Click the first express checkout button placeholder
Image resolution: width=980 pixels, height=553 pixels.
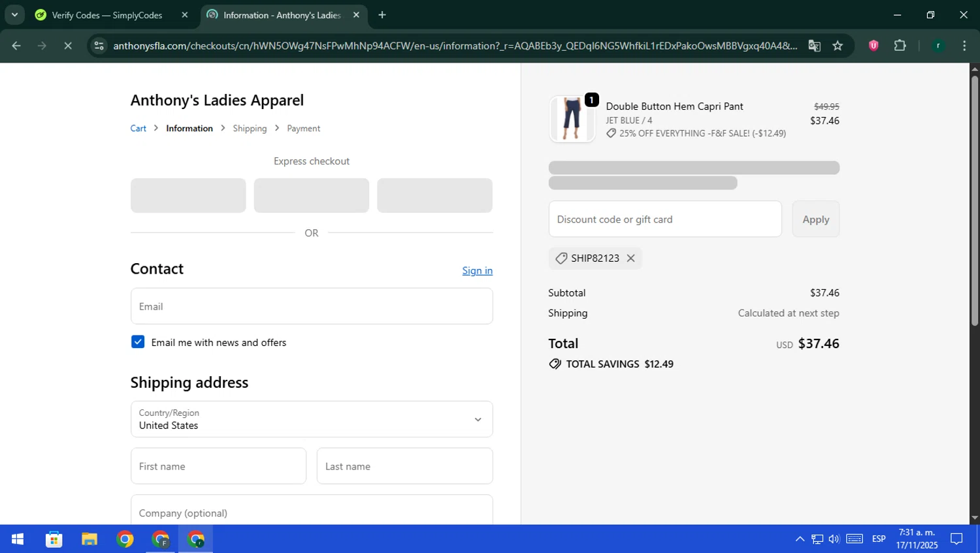[188, 195]
